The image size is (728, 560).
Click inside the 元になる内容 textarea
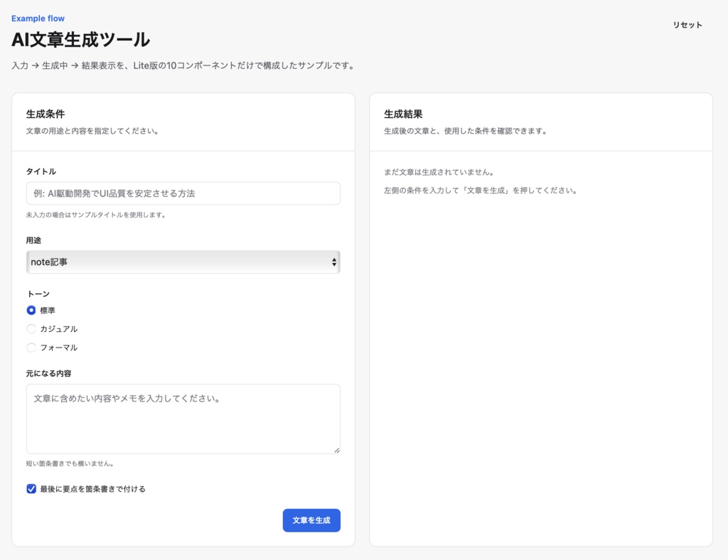[x=183, y=419]
